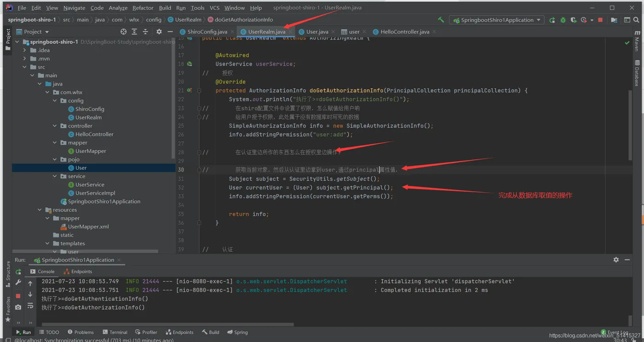Click the wrench icon in Run panel

[x=18, y=282]
